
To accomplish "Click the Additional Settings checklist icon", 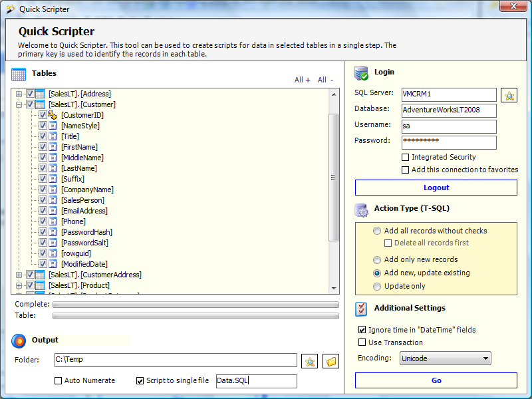I will [x=361, y=309].
